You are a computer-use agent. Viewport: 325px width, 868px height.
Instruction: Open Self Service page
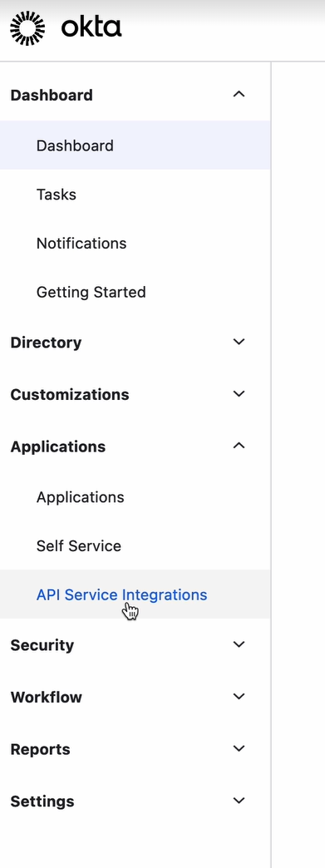135,545
